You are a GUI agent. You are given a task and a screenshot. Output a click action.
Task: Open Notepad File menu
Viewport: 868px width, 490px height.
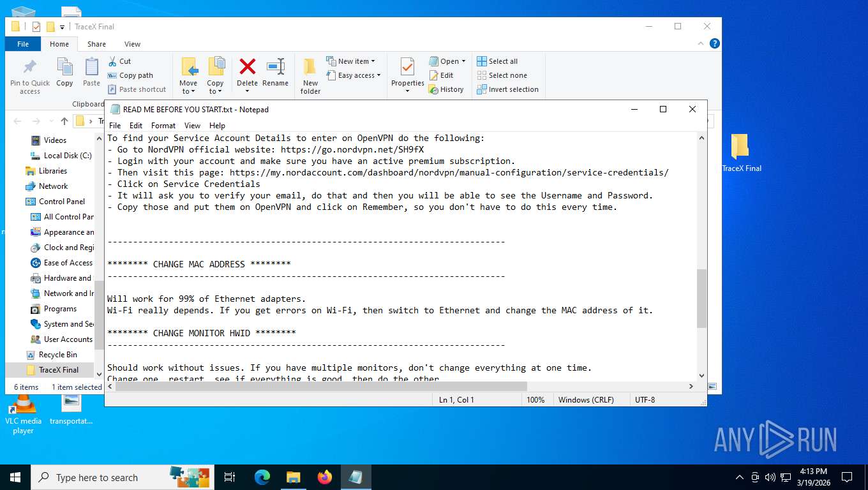point(114,126)
